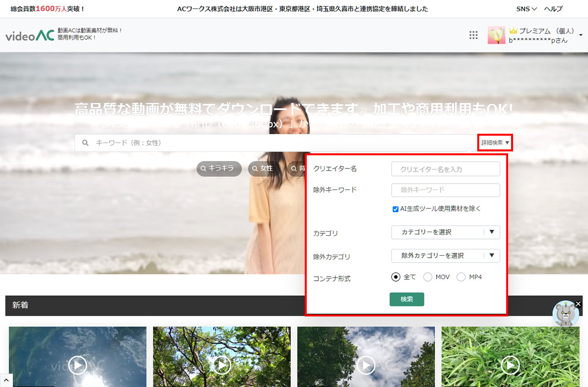Screen dimensions: 588x387
Task: Toggle the 詳細検索 advanced search expander
Action: (x=495, y=143)
